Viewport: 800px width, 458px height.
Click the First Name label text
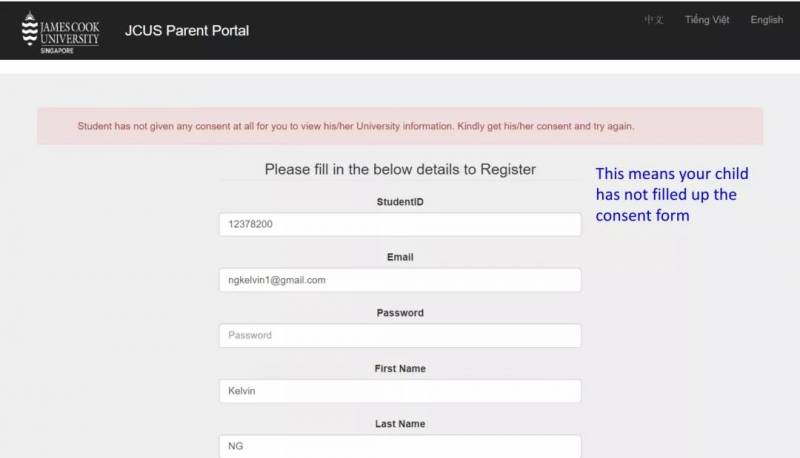click(x=400, y=369)
